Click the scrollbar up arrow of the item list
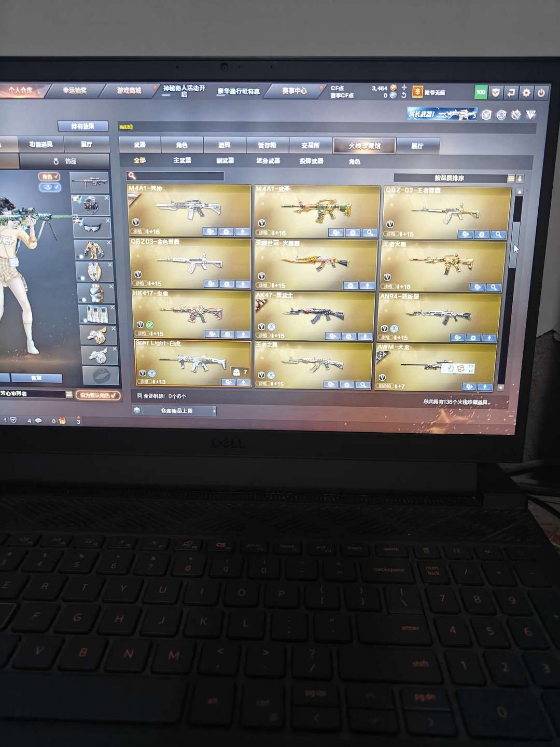Screen dimensions: 560x747 [x=520, y=192]
